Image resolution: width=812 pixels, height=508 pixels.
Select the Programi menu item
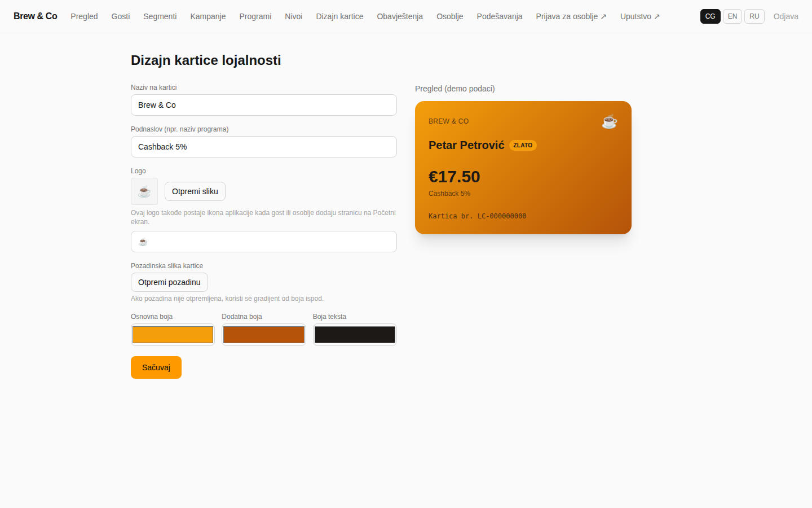tap(255, 16)
